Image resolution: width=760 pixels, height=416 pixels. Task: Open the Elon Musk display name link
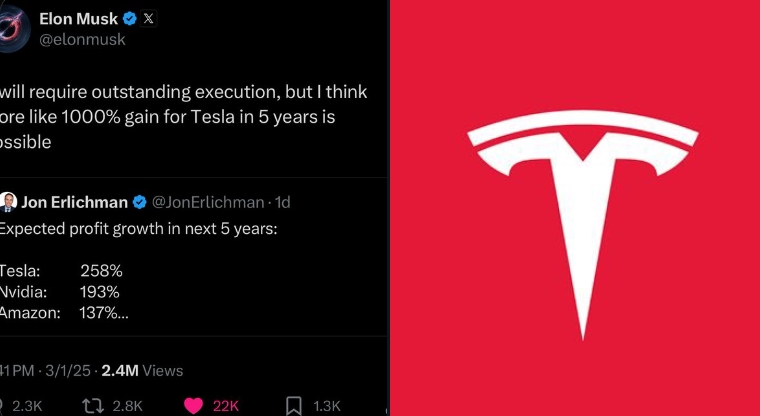pos(81,19)
